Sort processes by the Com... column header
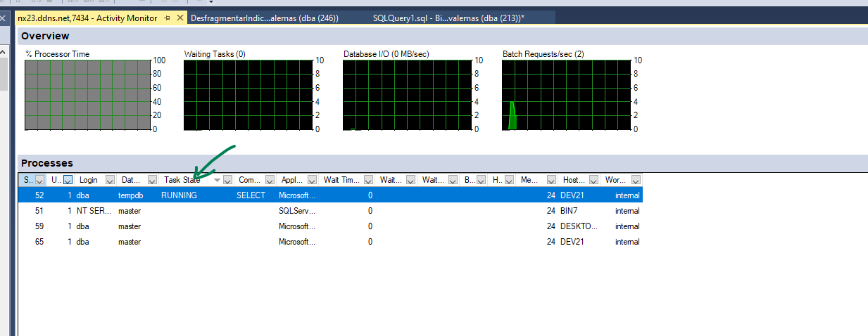The width and height of the screenshot is (868, 336). pyautogui.click(x=250, y=180)
